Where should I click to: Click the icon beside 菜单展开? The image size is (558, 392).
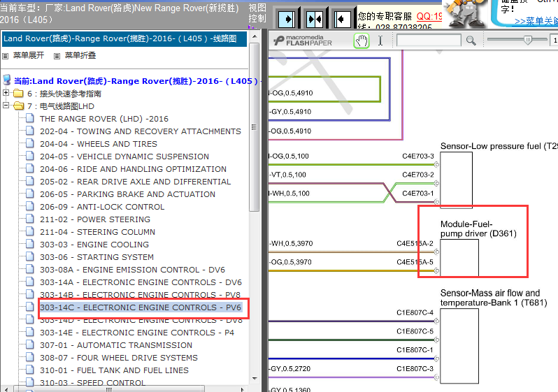coord(6,56)
